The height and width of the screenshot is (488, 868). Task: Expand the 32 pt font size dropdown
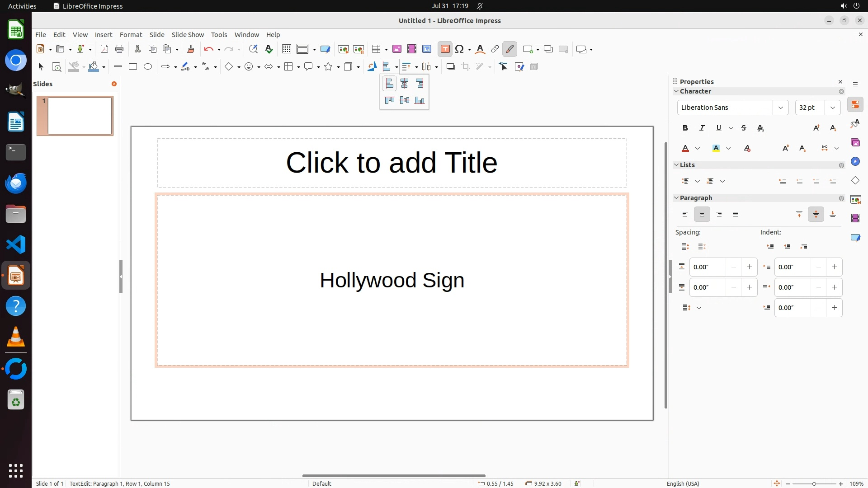[832, 108]
